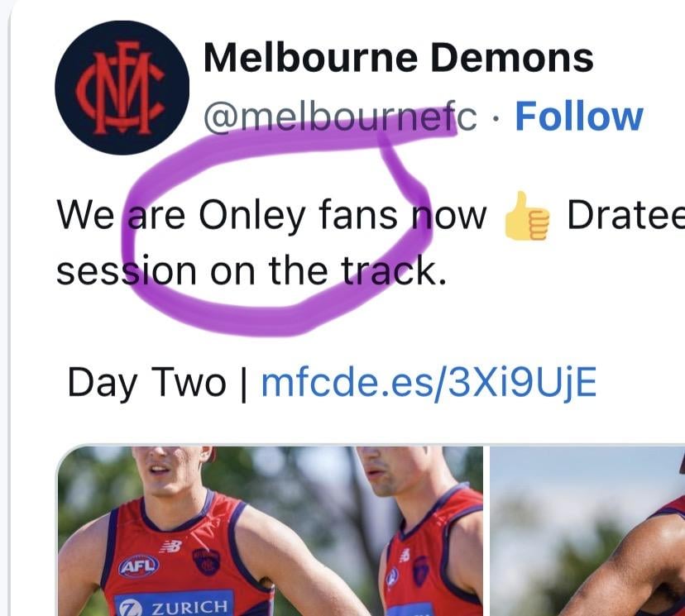Follow the Melbourne Demons account

pyautogui.click(x=579, y=116)
